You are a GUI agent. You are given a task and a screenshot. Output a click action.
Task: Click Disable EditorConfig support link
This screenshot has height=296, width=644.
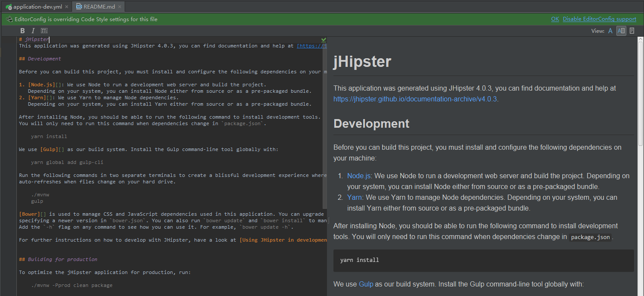point(599,19)
